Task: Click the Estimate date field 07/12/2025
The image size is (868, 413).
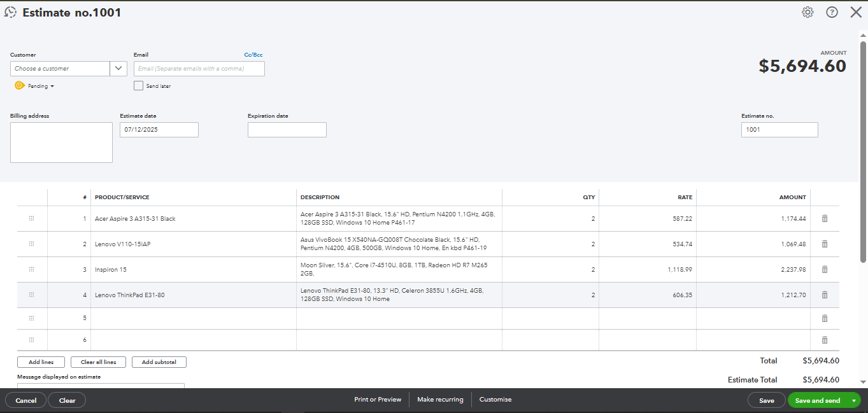Action: point(159,129)
